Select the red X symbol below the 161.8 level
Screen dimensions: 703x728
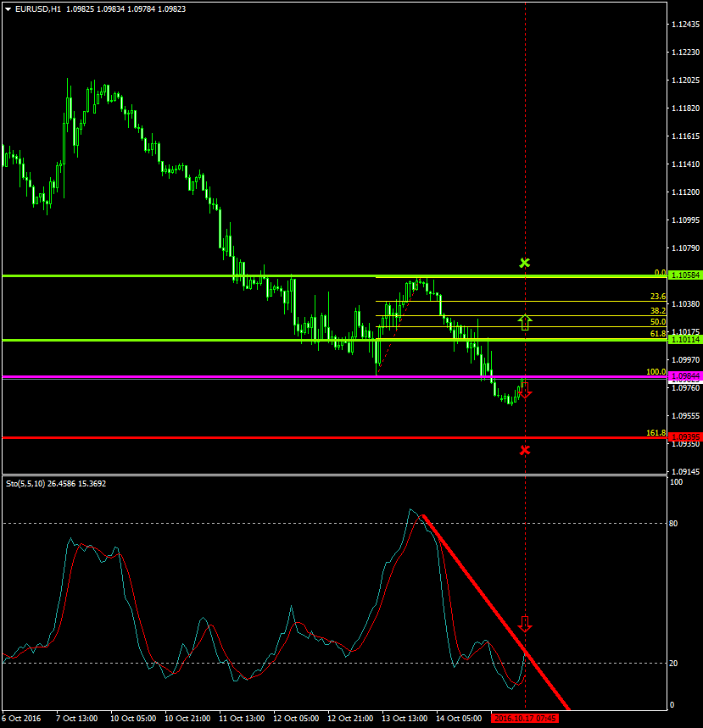click(x=524, y=450)
